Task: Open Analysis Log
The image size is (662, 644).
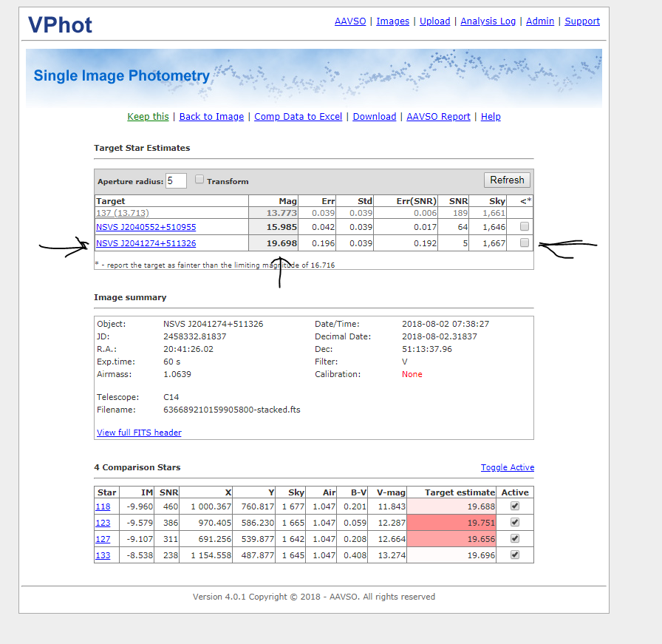Action: click(x=488, y=21)
